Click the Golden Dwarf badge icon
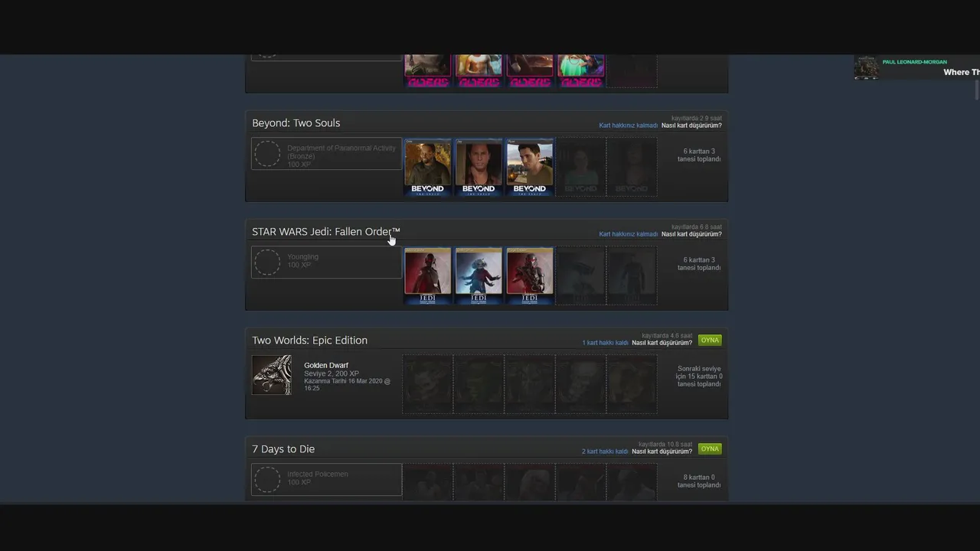The height and width of the screenshot is (551, 980). coord(272,375)
